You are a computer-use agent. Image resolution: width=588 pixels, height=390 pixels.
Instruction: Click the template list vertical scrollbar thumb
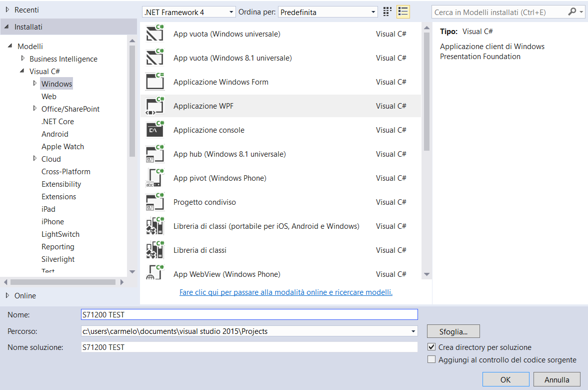click(426, 92)
